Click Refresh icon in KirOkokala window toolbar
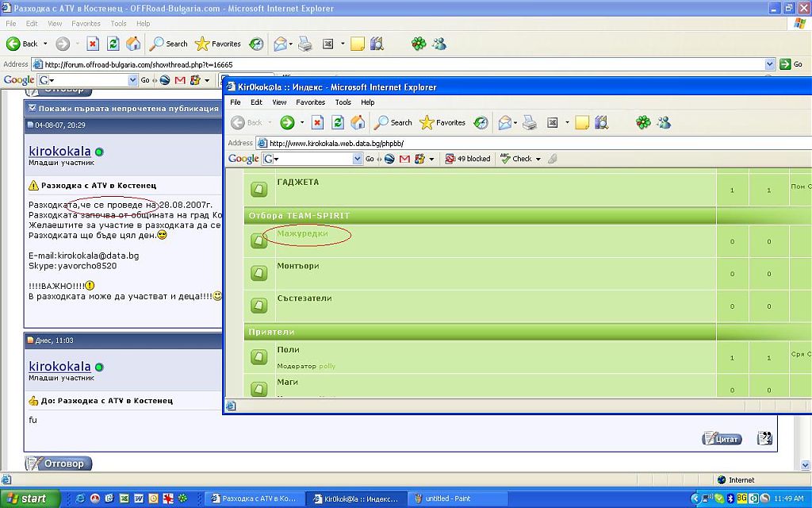 pos(338,122)
